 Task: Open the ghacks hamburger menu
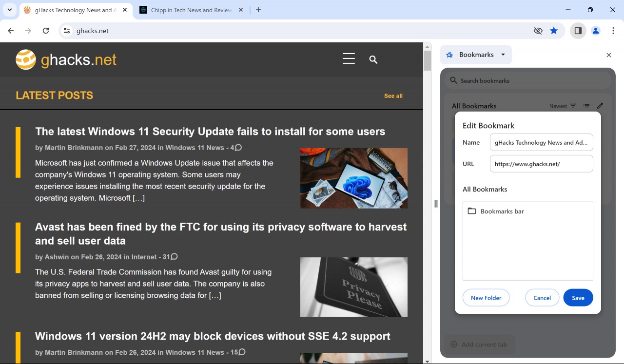[x=349, y=59]
